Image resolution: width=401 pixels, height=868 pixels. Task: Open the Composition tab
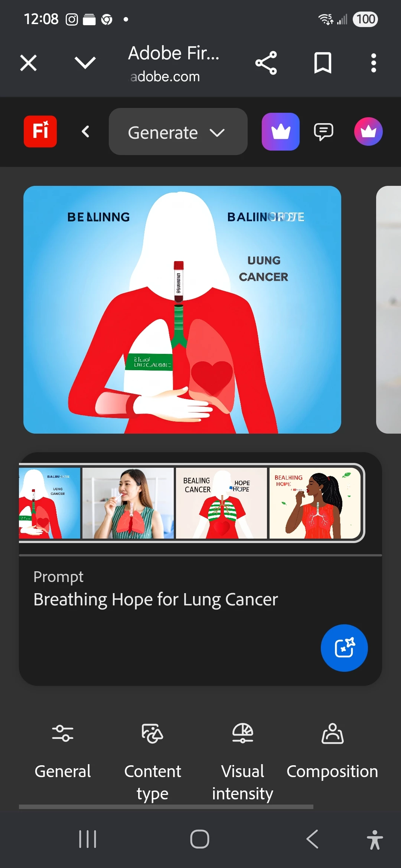coord(332,752)
